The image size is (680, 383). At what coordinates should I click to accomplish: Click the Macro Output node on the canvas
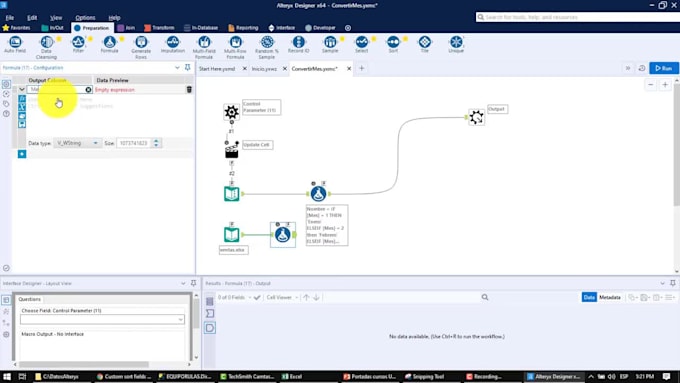point(476,117)
